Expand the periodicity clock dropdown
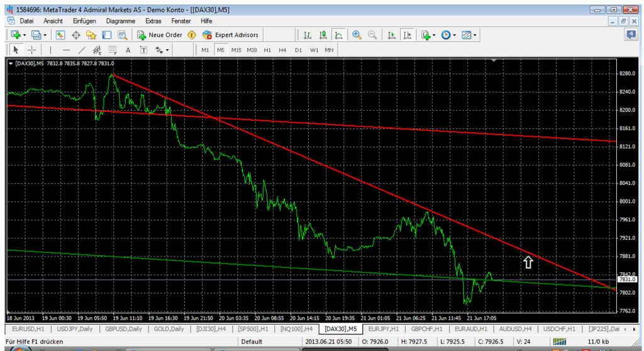 coord(454,35)
